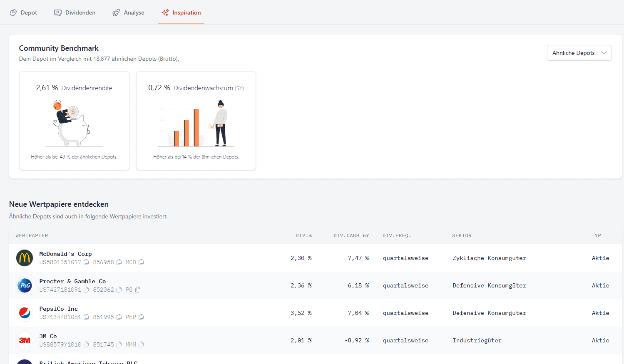Viewport: 624px width, 364px height.
Task: Copy the PEP ticker symbol
Action: [141, 317]
